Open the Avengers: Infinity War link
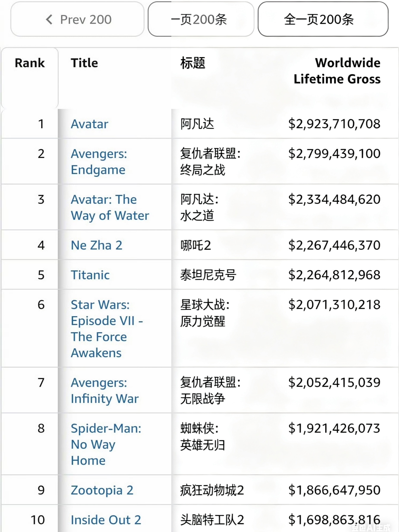 click(105, 390)
